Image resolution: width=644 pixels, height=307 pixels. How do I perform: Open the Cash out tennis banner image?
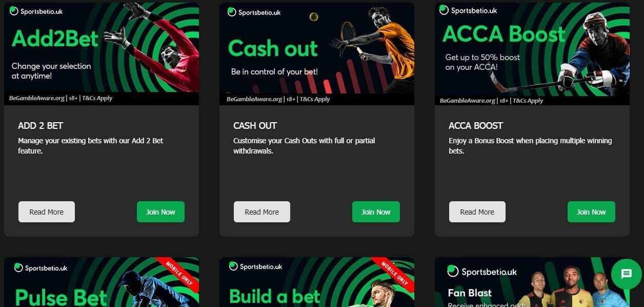click(317, 53)
